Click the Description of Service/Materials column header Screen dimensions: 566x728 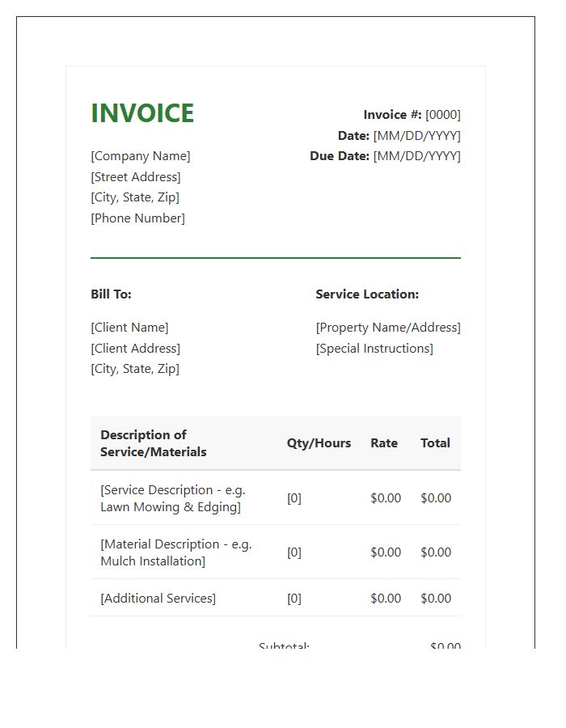point(153,443)
